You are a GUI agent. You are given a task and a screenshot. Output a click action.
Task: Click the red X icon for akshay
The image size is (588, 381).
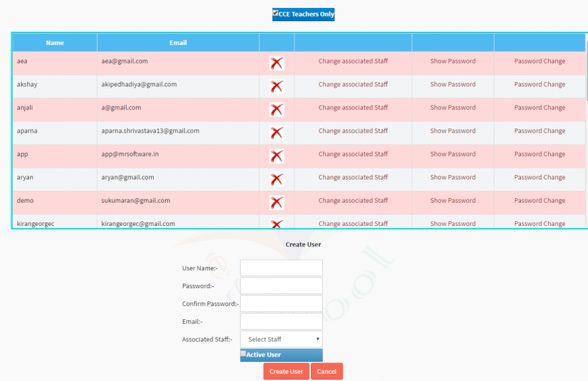(x=276, y=87)
